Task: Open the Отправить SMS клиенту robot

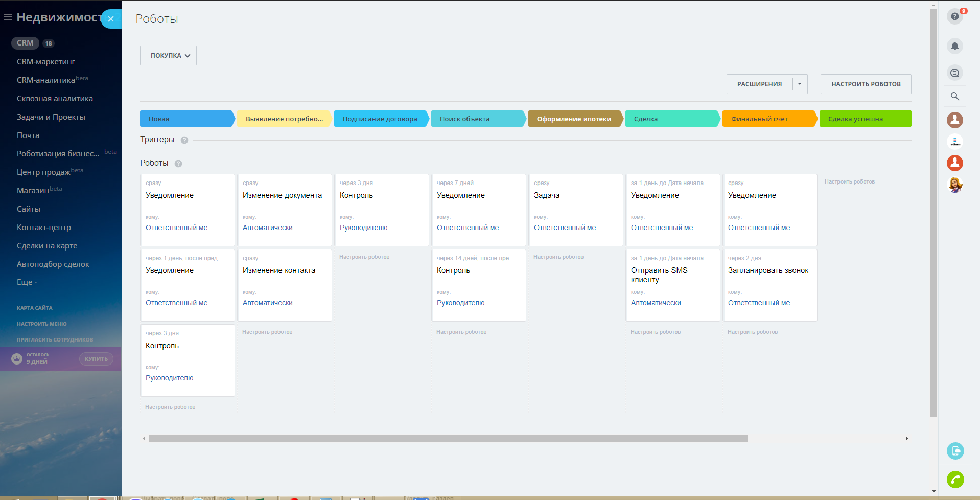Action: tap(673, 285)
